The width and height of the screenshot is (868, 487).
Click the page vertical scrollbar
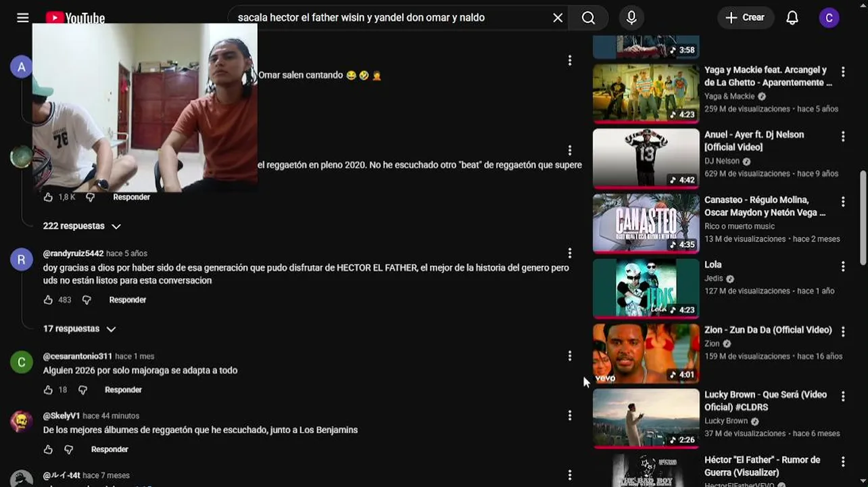[863, 218]
